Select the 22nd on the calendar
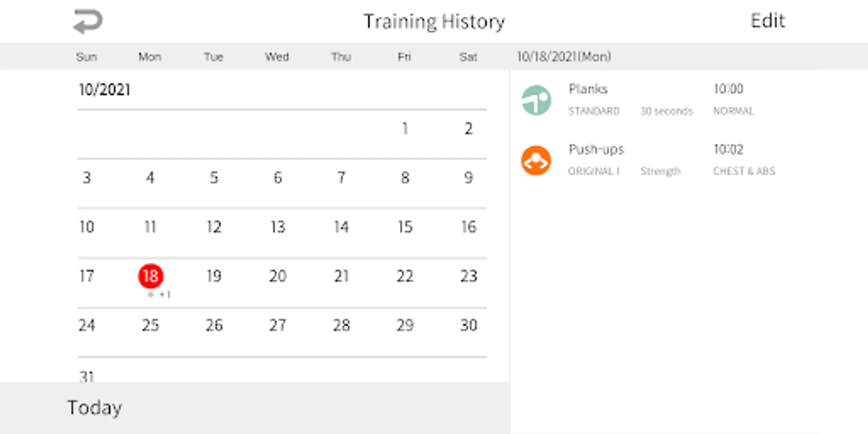Viewport: 868px width, 434px height. pos(405,276)
